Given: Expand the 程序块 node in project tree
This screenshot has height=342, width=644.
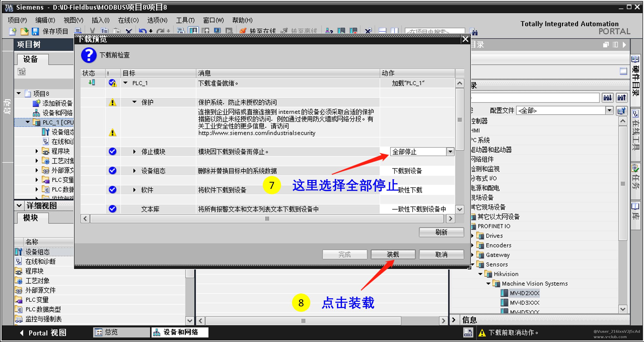Looking at the screenshot, I should (37, 151).
